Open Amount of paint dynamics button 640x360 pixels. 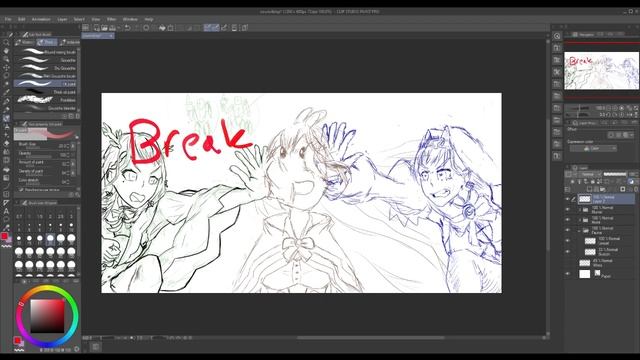pyautogui.click(x=73, y=164)
